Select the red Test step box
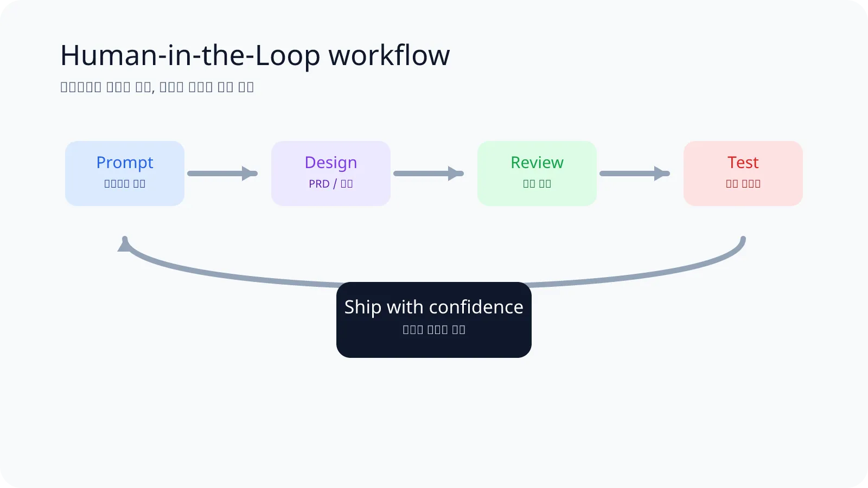The height and width of the screenshot is (488, 868). tap(743, 174)
